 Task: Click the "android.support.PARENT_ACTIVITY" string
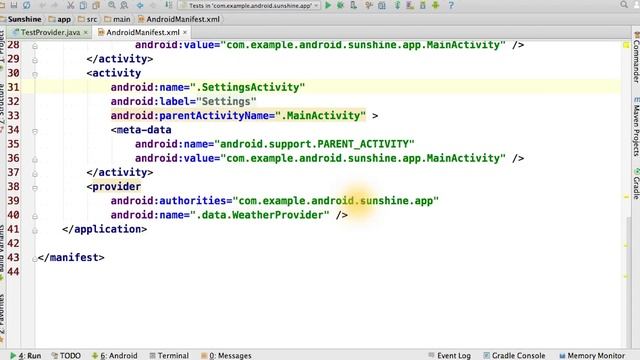pos(314,144)
